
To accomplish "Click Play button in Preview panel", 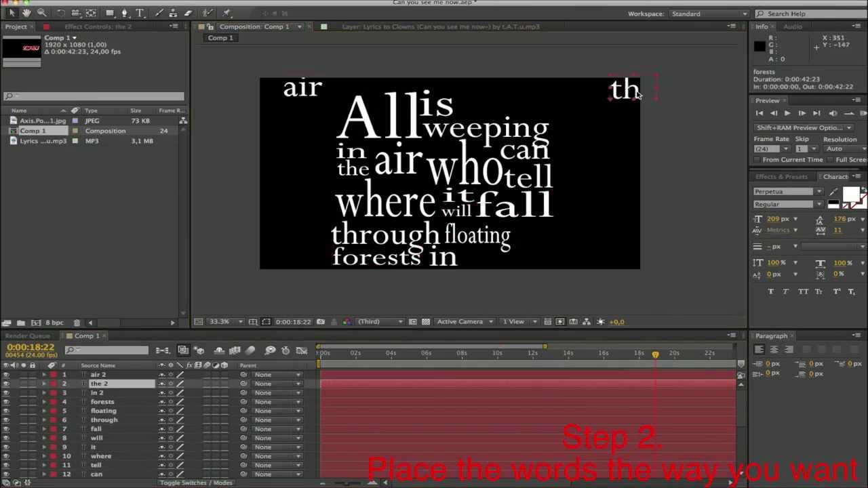I will click(787, 114).
